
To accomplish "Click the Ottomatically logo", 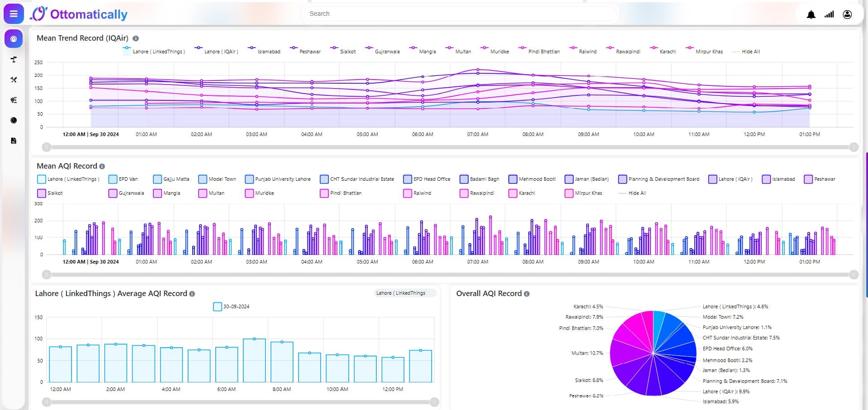I will [x=79, y=14].
